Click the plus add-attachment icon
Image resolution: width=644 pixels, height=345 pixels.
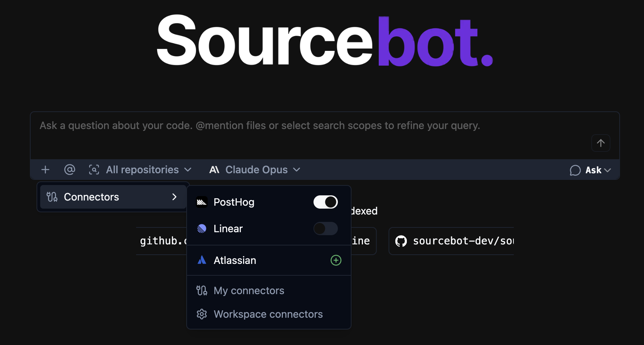tap(45, 170)
